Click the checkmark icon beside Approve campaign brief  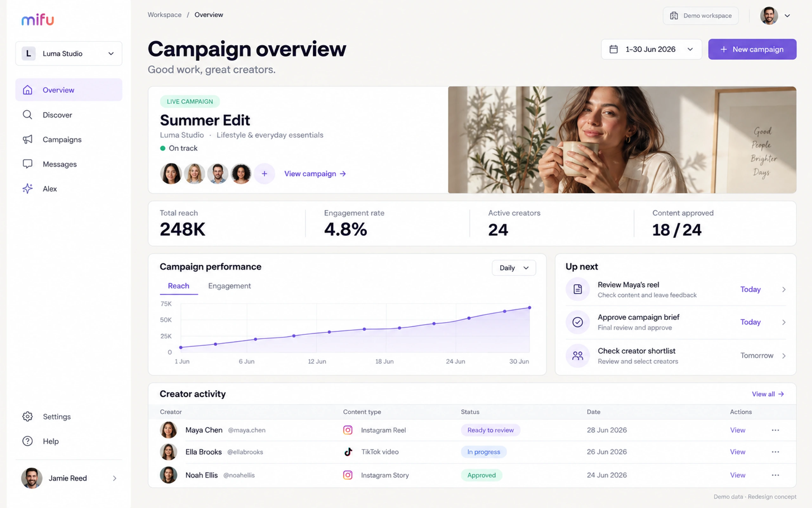(x=578, y=322)
